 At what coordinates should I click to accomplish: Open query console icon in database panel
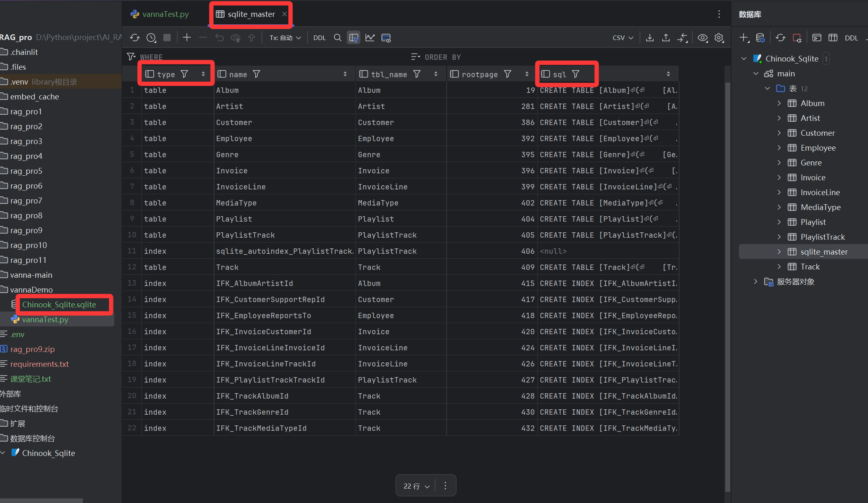click(816, 38)
